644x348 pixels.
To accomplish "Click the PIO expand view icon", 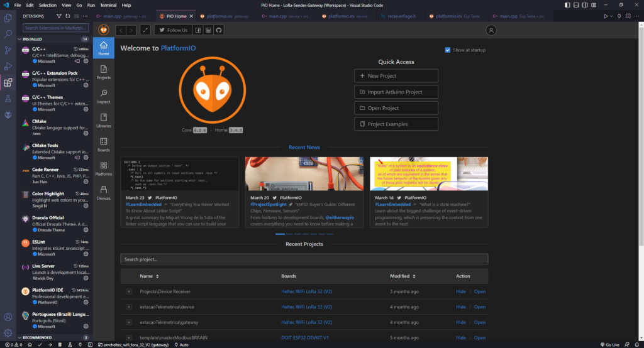I will tap(145, 30).
